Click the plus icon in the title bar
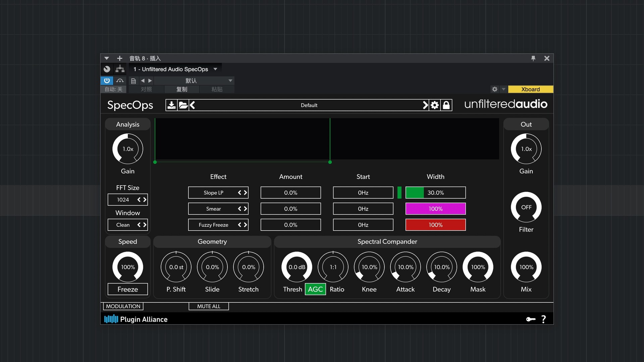The height and width of the screenshot is (362, 644). (119, 58)
